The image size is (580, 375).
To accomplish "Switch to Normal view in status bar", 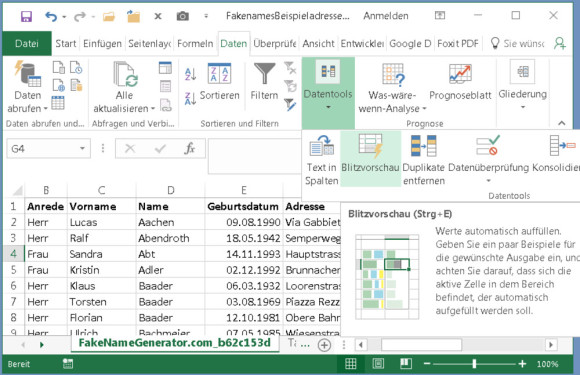I will tap(350, 364).
